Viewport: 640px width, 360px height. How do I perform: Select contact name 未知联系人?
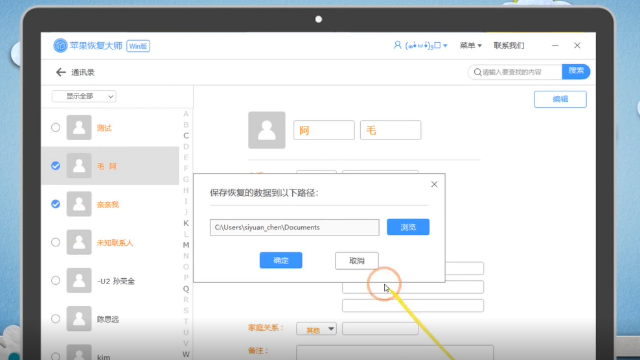tap(115, 243)
